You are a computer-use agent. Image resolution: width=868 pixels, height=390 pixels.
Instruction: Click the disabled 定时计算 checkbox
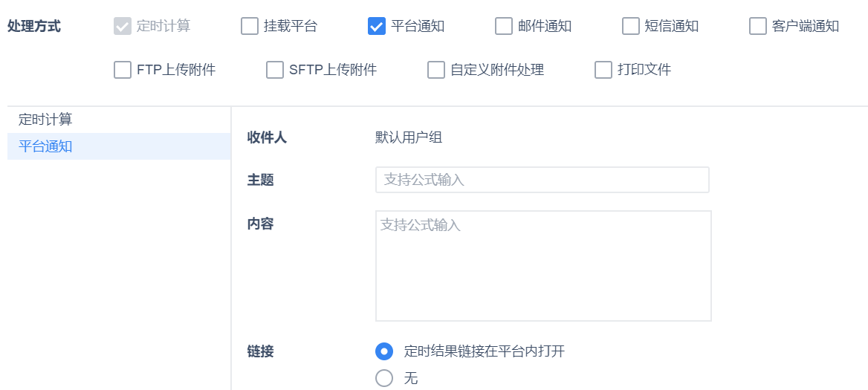[123, 26]
